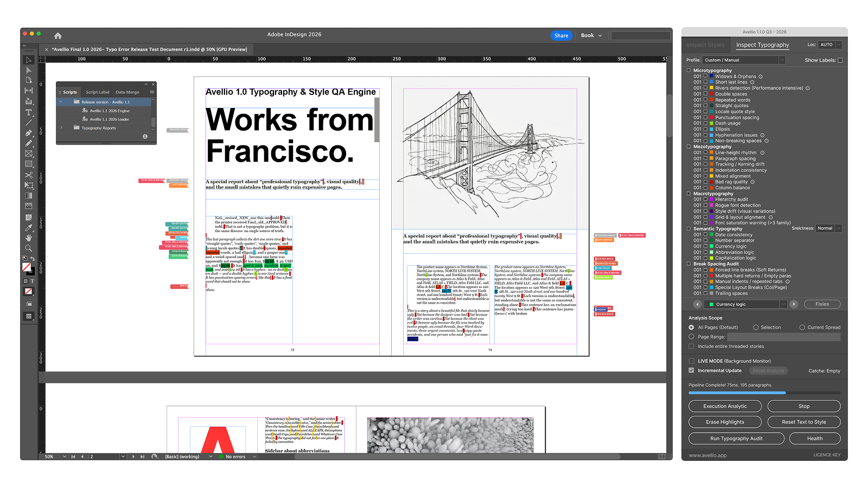
Task: Turn on LIVE MODE background monitor
Action: pos(691,361)
